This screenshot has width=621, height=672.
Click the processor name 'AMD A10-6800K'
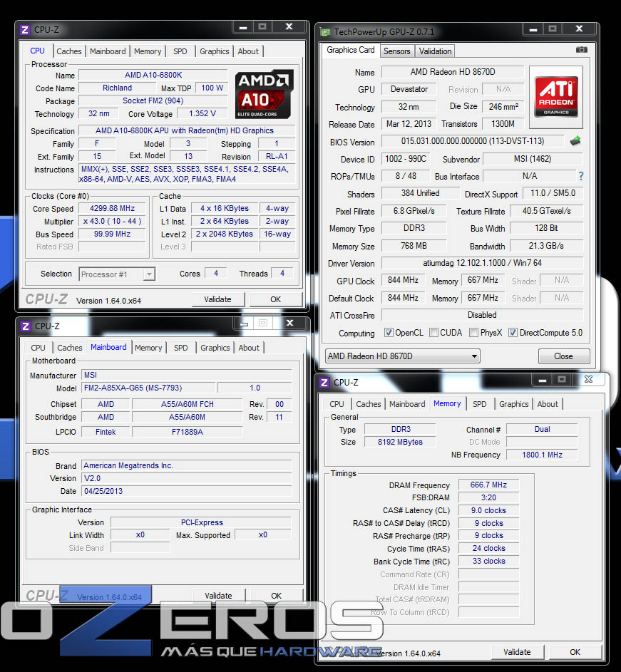(x=153, y=75)
